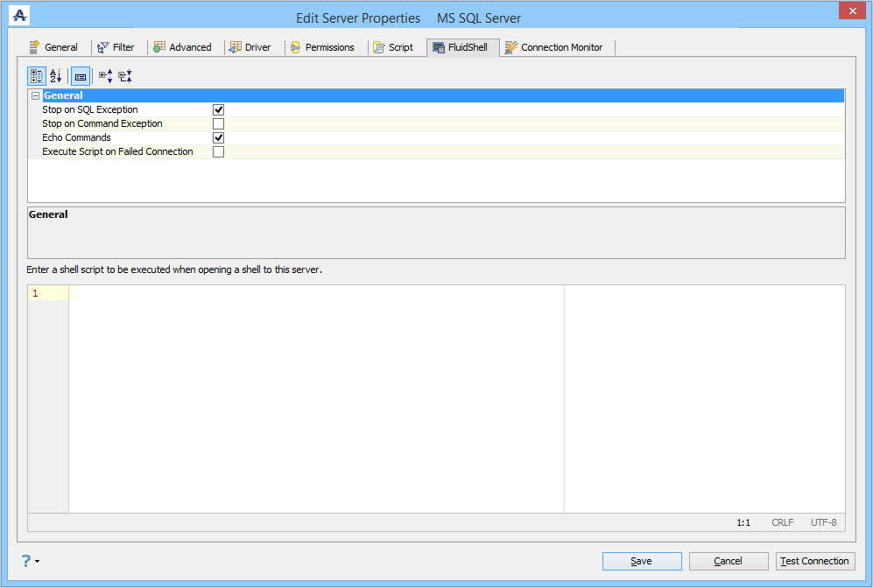Click the Aqua Data Studio logo icon
This screenshot has width=873, height=588.
click(x=19, y=16)
